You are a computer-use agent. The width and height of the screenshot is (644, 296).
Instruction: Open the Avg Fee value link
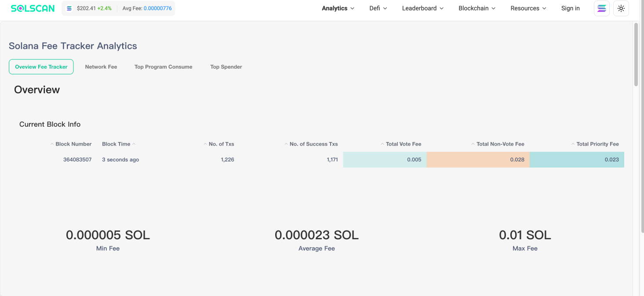point(157,8)
